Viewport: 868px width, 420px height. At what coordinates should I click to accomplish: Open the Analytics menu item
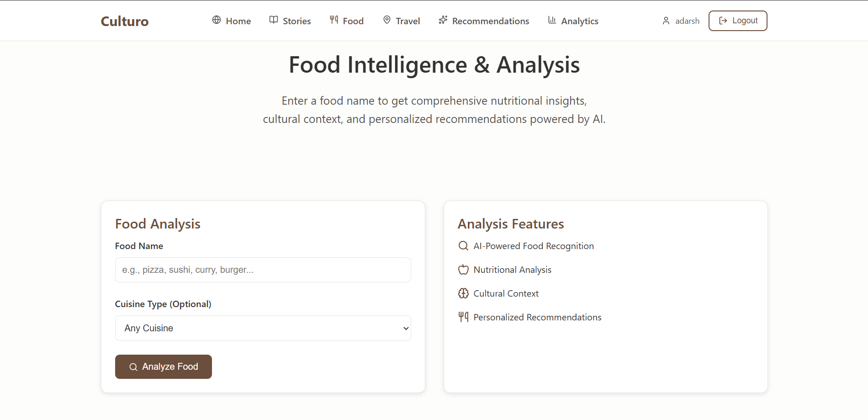click(x=573, y=21)
